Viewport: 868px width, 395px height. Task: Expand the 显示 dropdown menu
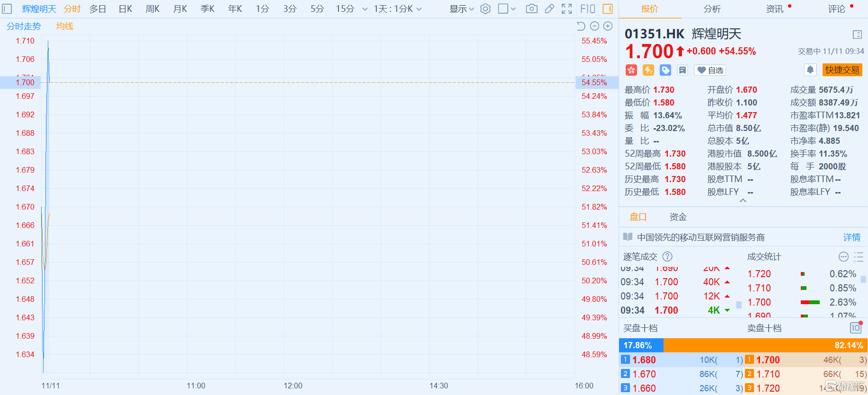pyautogui.click(x=461, y=9)
